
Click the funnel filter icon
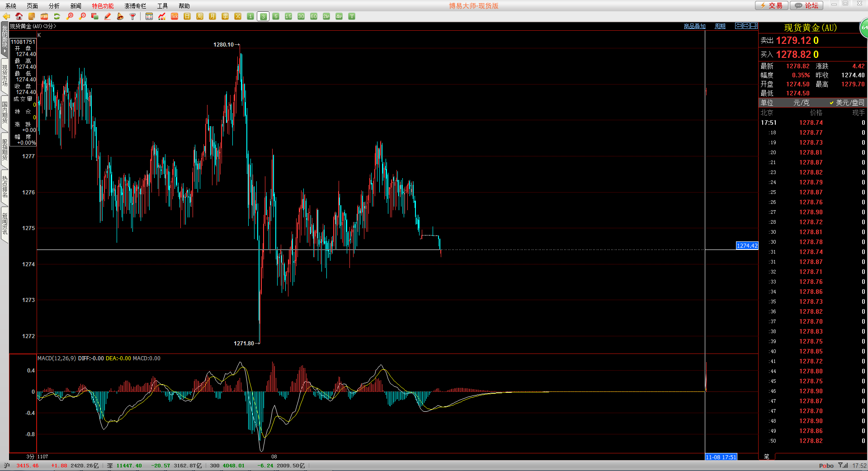(x=133, y=17)
